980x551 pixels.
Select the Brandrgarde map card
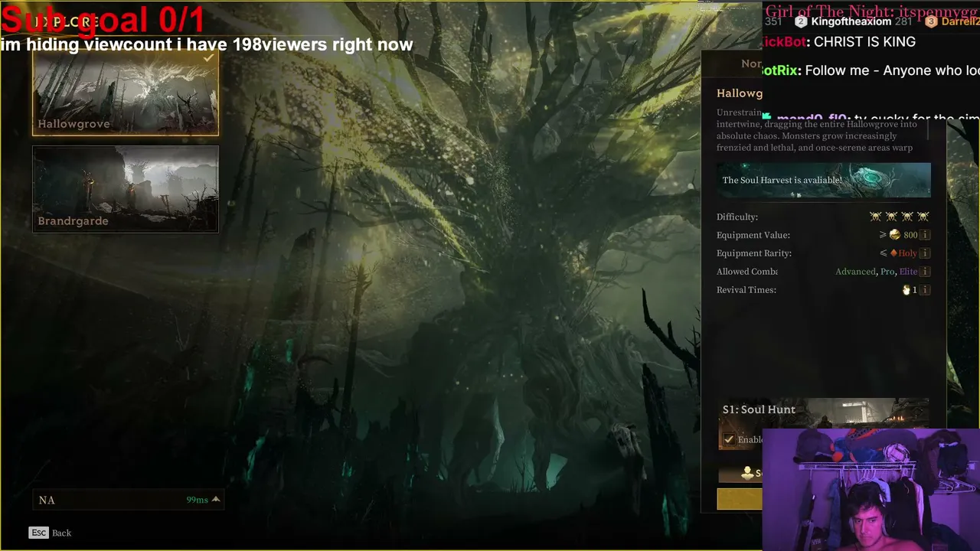[126, 189]
